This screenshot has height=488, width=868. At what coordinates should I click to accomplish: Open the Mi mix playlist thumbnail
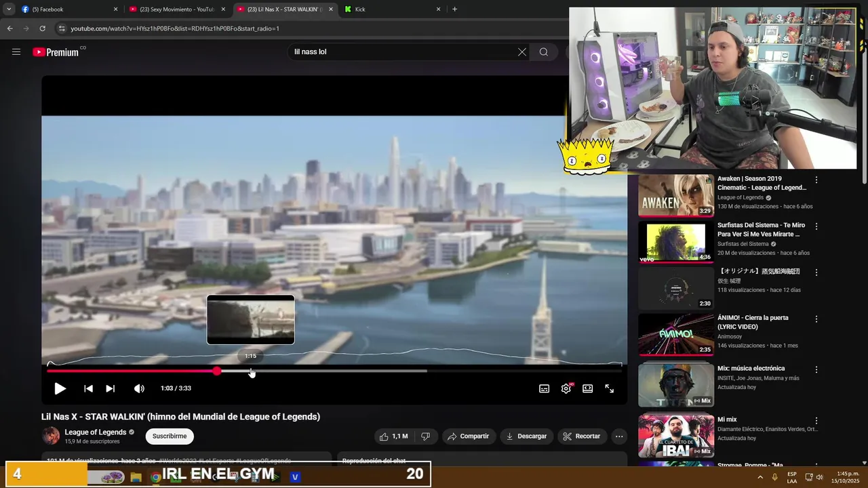pos(675,436)
